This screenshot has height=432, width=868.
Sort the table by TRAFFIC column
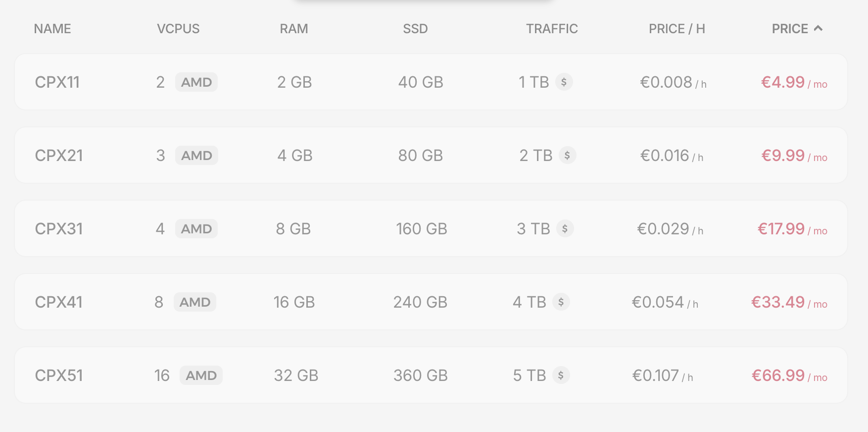coord(552,29)
